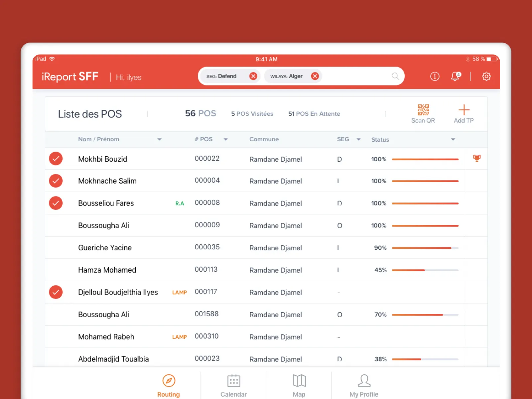Click trophy icon on Mokhbi Bouzid row

point(476,158)
